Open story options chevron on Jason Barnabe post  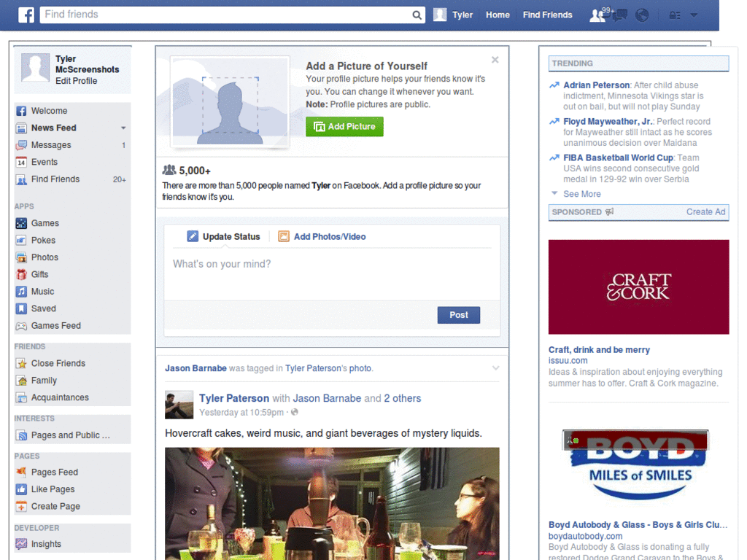click(x=495, y=368)
